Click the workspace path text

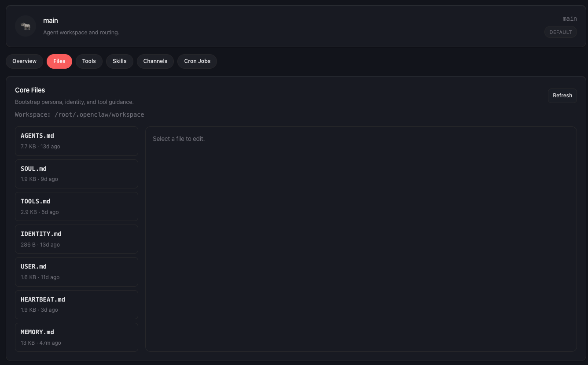point(79,114)
